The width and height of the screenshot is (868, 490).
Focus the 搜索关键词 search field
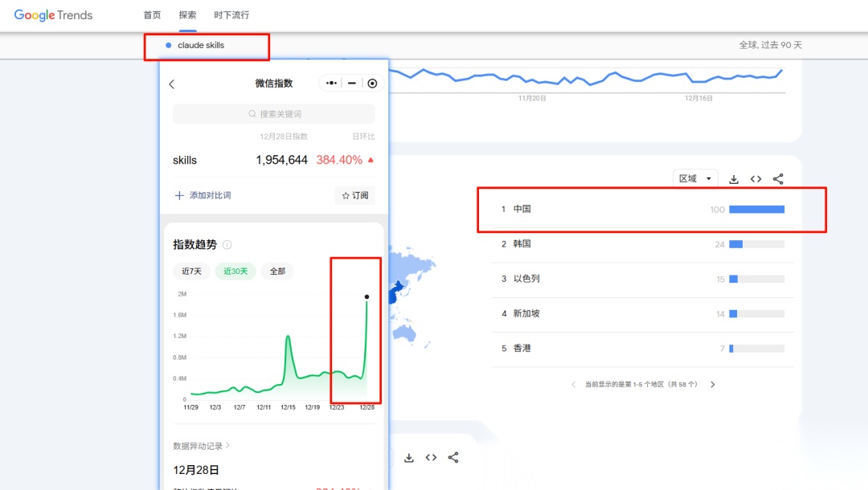tap(274, 114)
